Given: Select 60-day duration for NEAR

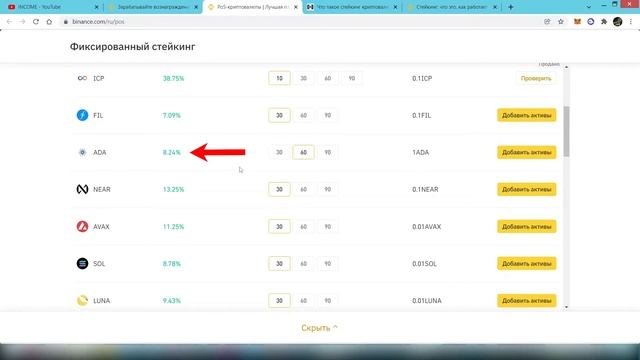Looking at the screenshot, I should (x=303, y=189).
